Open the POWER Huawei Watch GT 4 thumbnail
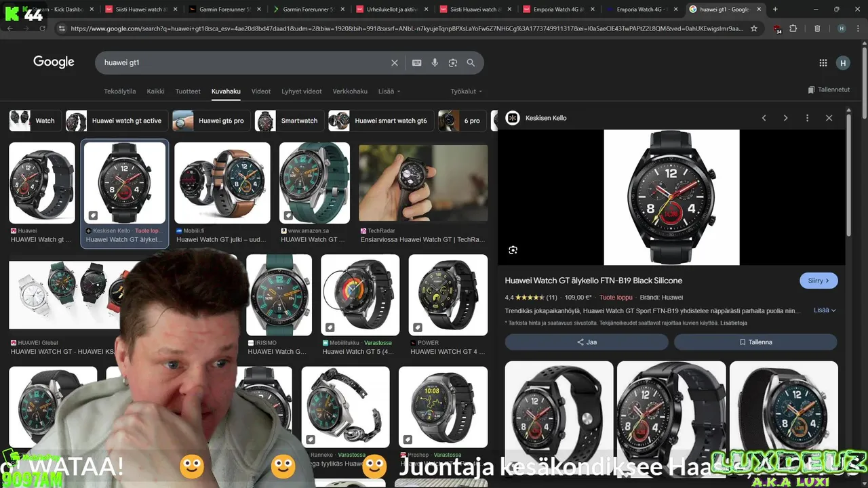The image size is (868, 488). coord(448,295)
